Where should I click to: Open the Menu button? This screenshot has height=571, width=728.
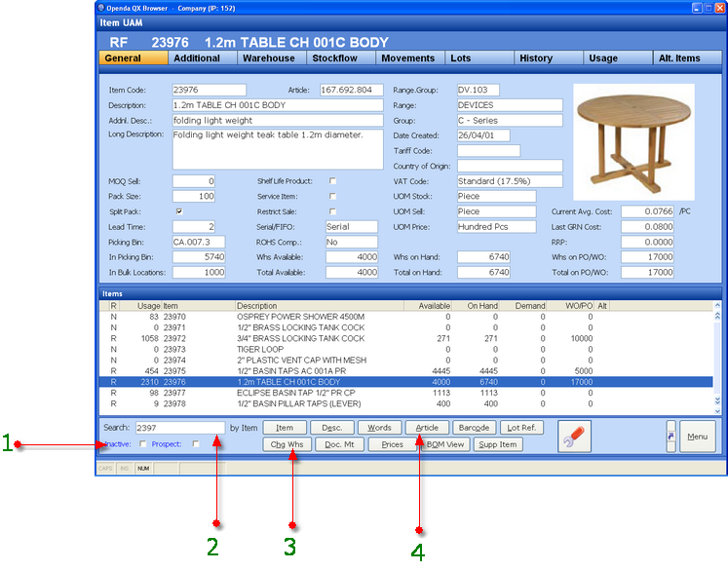click(x=698, y=437)
